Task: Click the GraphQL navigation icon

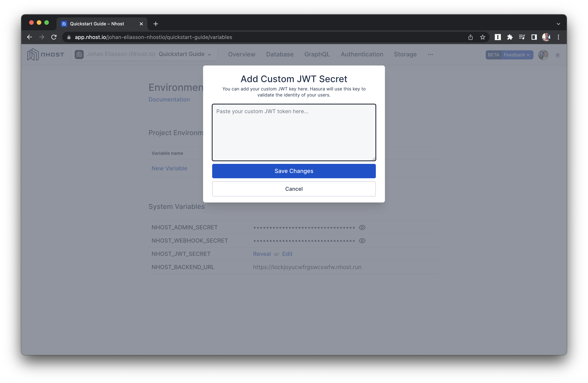Action: click(317, 55)
